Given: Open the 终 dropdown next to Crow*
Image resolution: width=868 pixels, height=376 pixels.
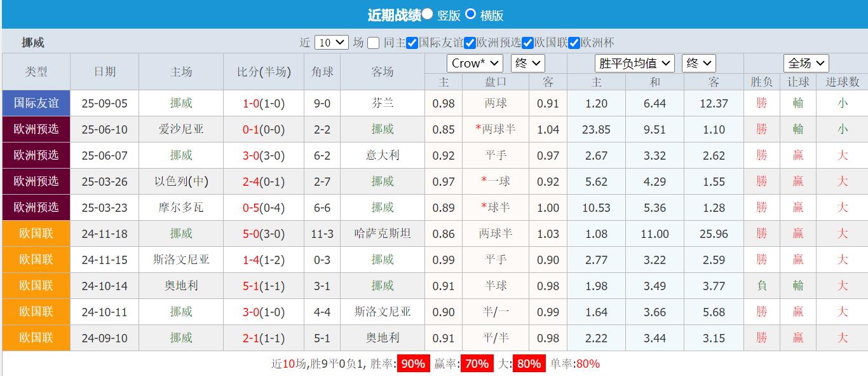Looking at the screenshot, I should pos(527,62).
